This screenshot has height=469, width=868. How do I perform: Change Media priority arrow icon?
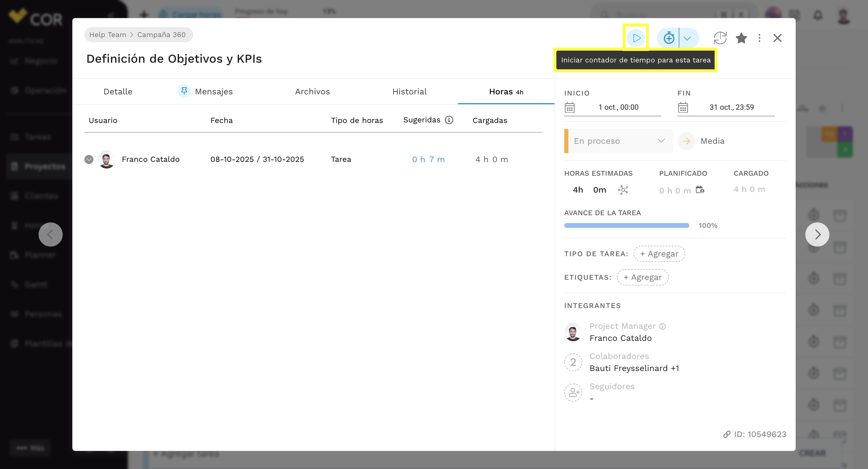pyautogui.click(x=686, y=141)
